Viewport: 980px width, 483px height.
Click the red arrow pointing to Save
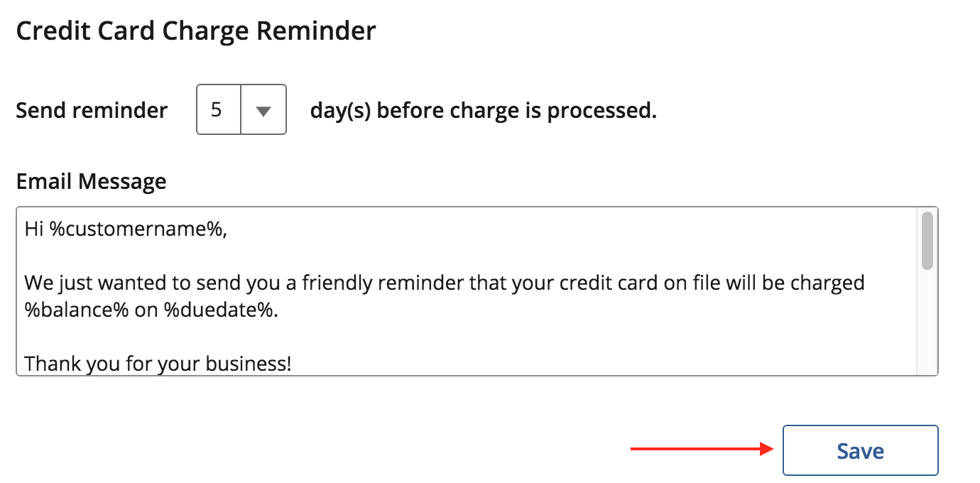click(x=703, y=449)
